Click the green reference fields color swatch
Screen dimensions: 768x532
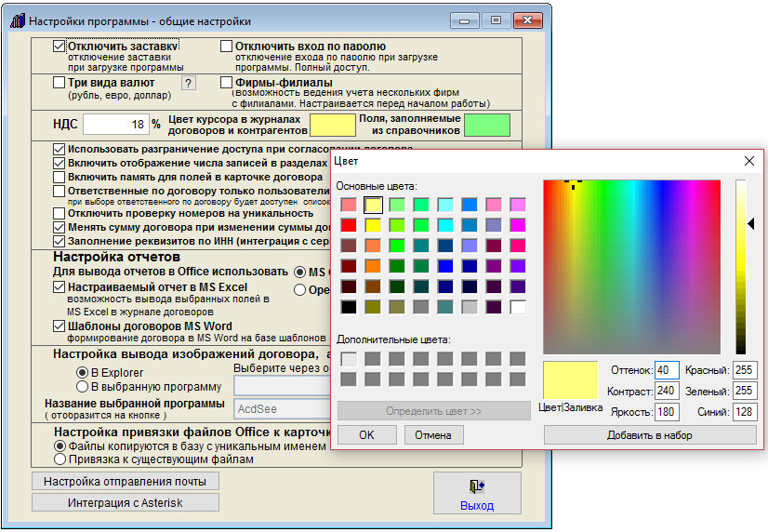(487, 124)
